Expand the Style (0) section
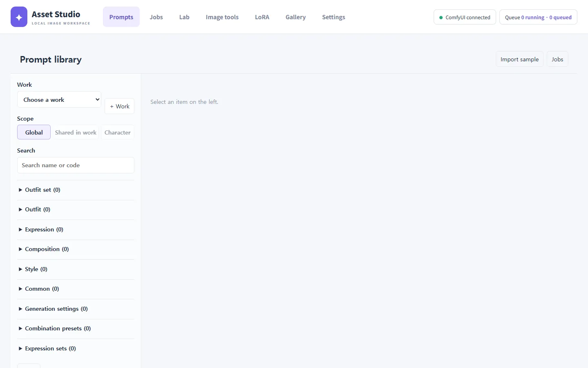The image size is (588, 368). point(76,269)
